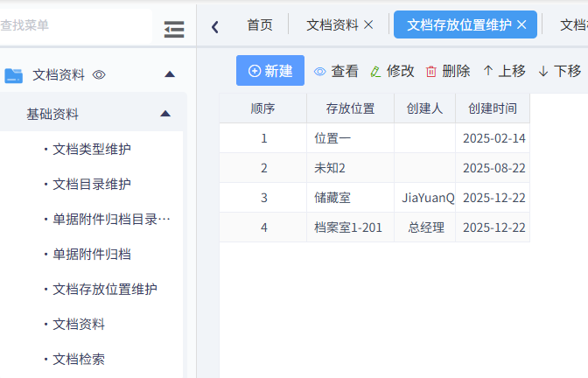The image size is (588, 378).
Task: Click 删除 to delete selected record
Action: (x=448, y=71)
